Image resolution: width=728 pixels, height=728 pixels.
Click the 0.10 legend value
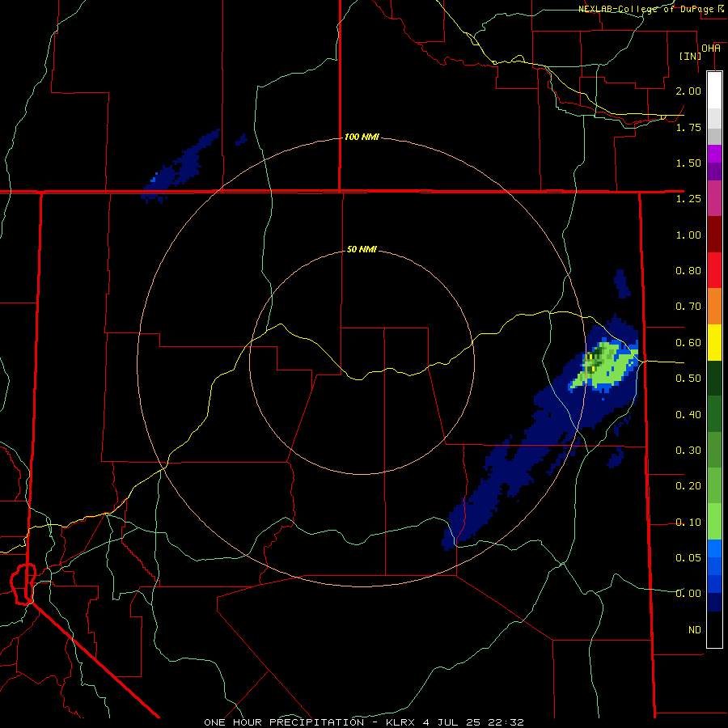tap(688, 523)
